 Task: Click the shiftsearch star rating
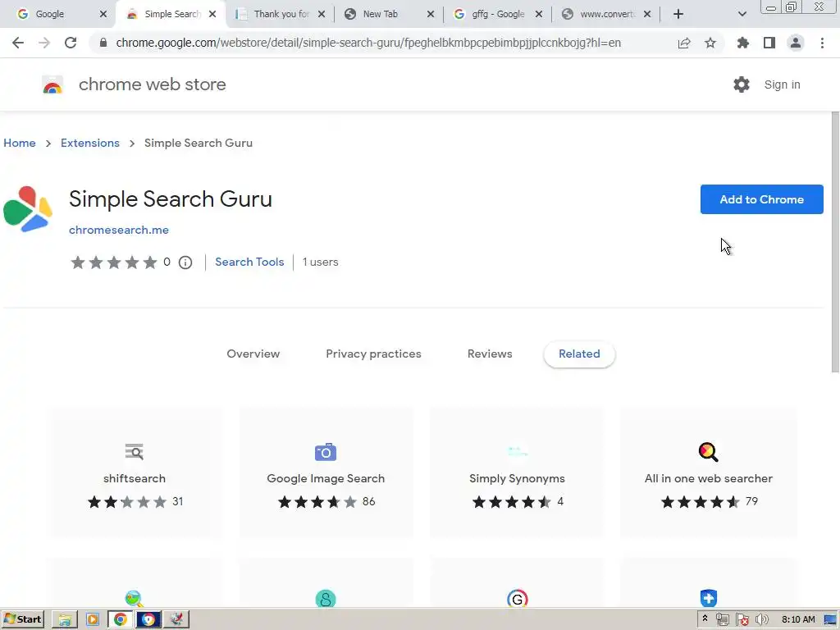click(x=127, y=502)
